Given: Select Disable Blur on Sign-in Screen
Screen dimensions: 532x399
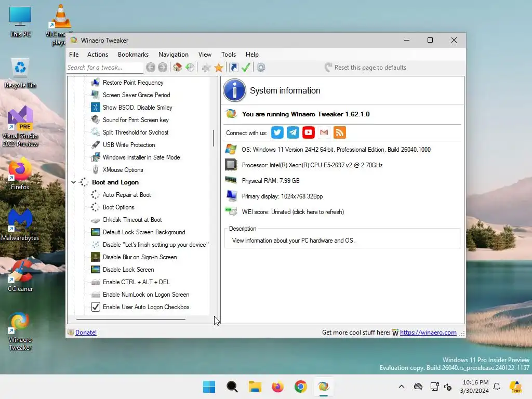Looking at the screenshot, I should pyautogui.click(x=140, y=258).
